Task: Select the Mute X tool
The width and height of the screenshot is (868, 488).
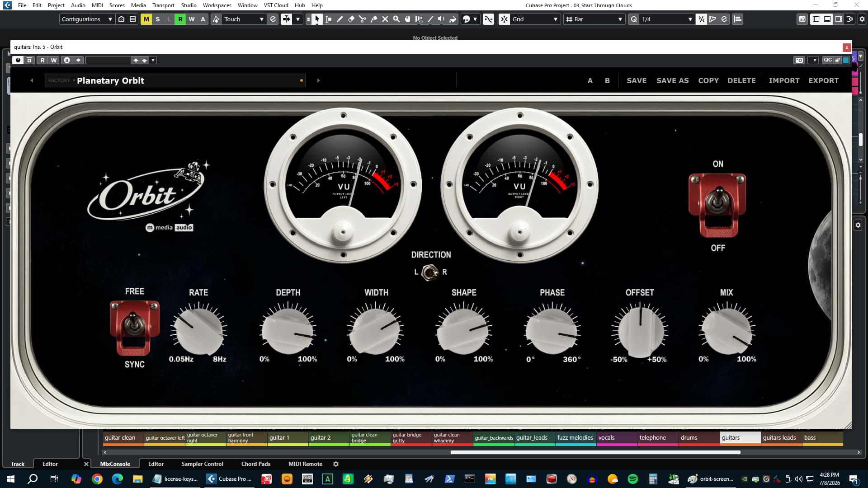Action: coord(385,19)
